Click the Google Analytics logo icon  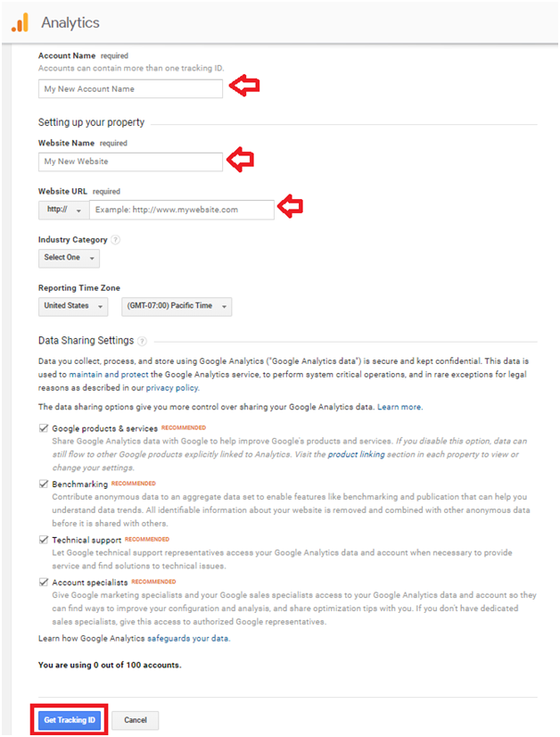[x=21, y=22]
